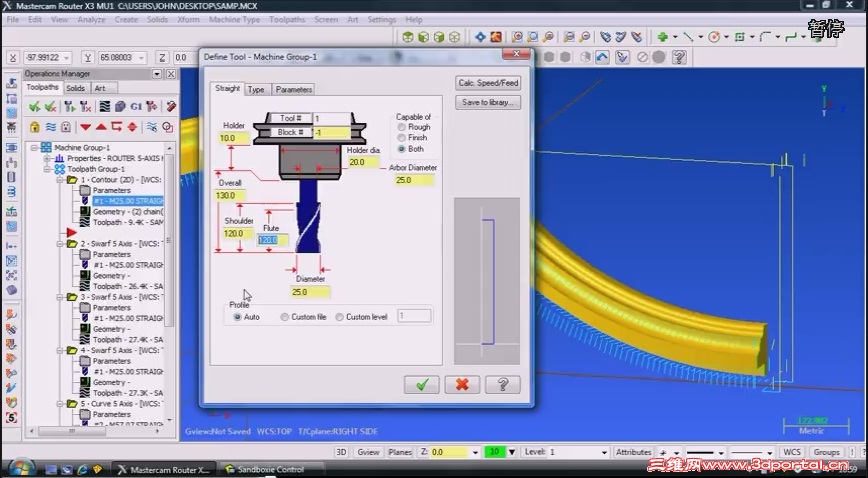Confirm dialog with green checkmark button
The height and width of the screenshot is (478, 868).
[422, 384]
